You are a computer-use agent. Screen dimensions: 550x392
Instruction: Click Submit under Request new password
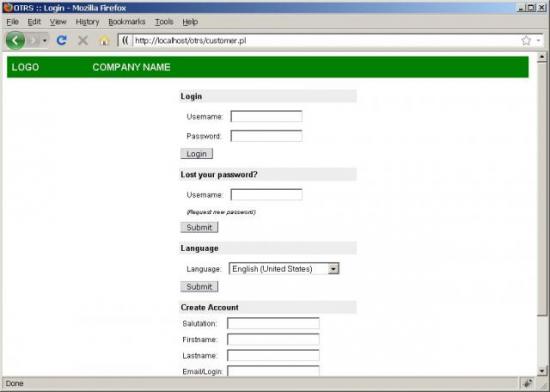[199, 227]
